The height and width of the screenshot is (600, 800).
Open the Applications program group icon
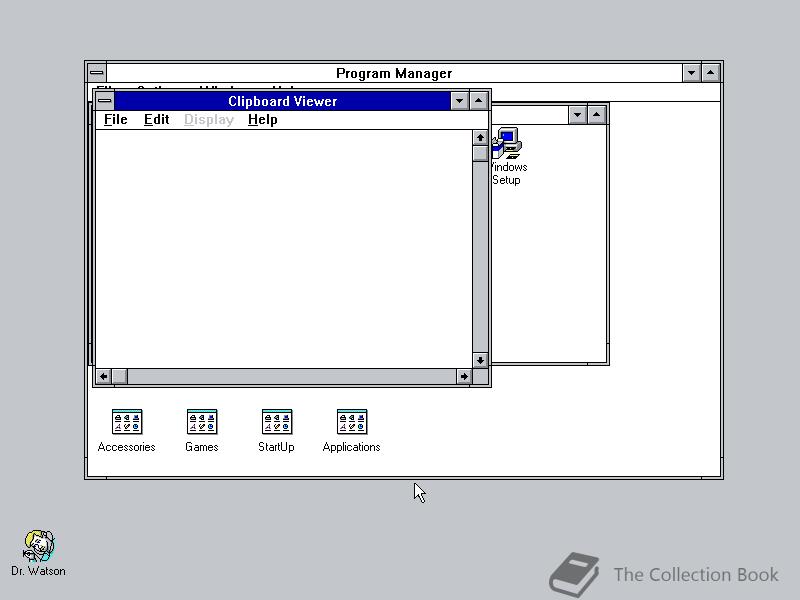coord(352,421)
